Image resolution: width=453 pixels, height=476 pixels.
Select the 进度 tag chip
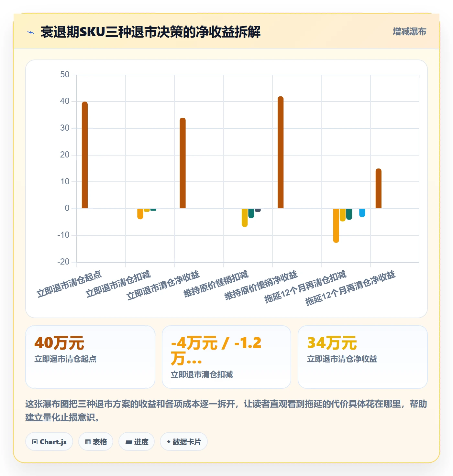[137, 442]
